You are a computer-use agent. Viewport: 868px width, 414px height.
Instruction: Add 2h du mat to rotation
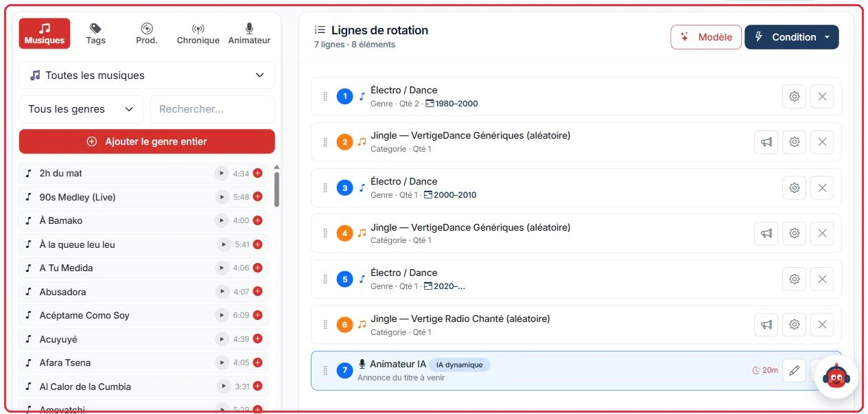[x=258, y=174]
